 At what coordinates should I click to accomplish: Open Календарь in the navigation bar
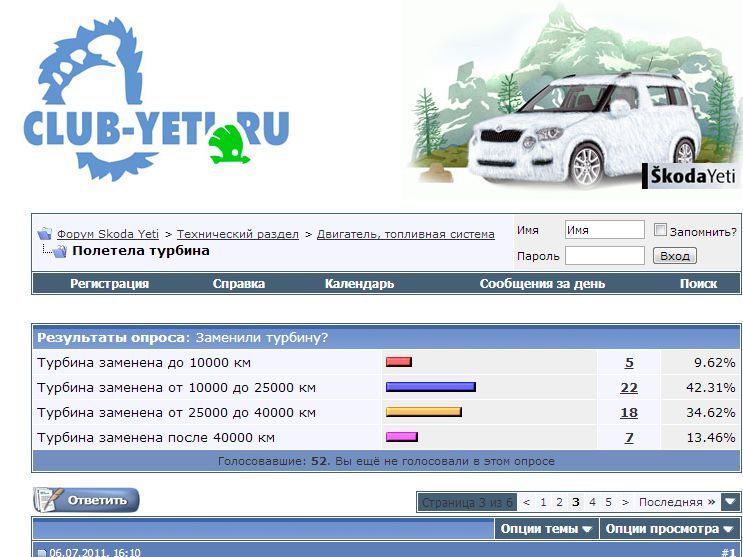coord(359,283)
